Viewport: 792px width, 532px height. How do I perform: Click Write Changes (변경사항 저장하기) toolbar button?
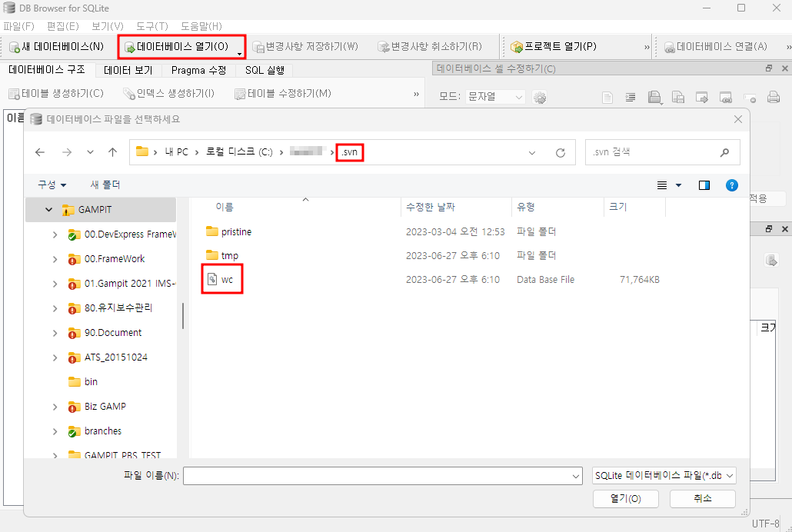pos(305,47)
